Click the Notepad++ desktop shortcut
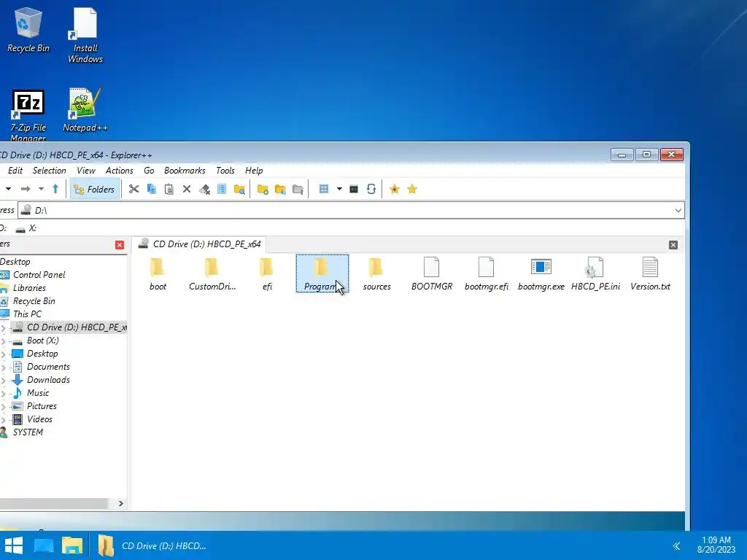747x560 pixels. (85, 110)
